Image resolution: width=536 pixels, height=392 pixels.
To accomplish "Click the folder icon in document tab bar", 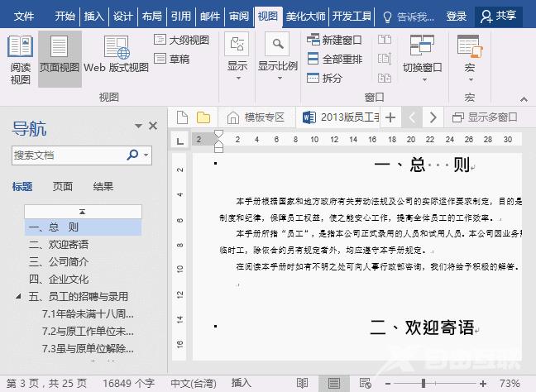I will point(203,117).
